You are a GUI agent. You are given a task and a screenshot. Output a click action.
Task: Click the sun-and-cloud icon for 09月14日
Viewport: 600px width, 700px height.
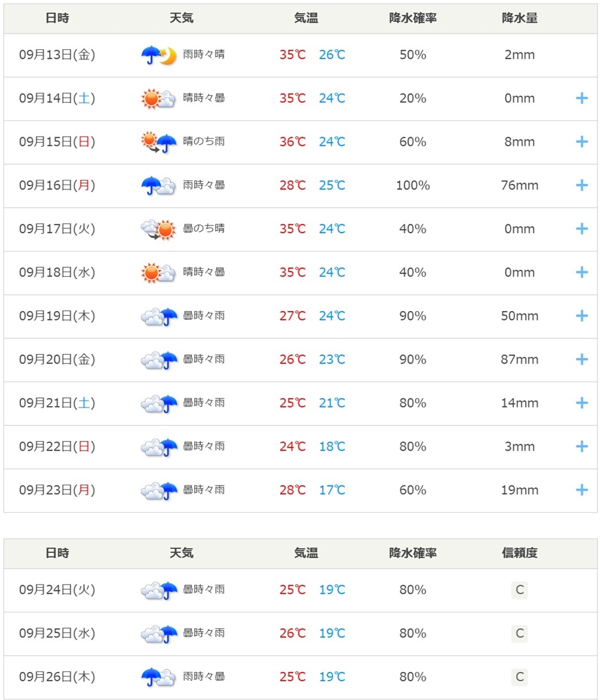158,98
